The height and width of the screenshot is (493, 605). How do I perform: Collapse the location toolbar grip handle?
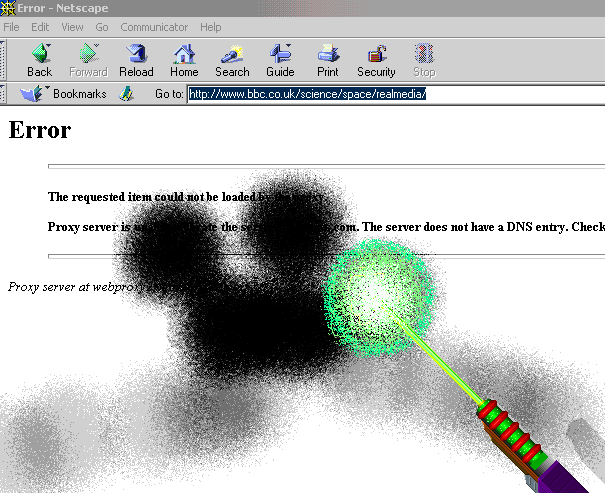(x=3, y=94)
